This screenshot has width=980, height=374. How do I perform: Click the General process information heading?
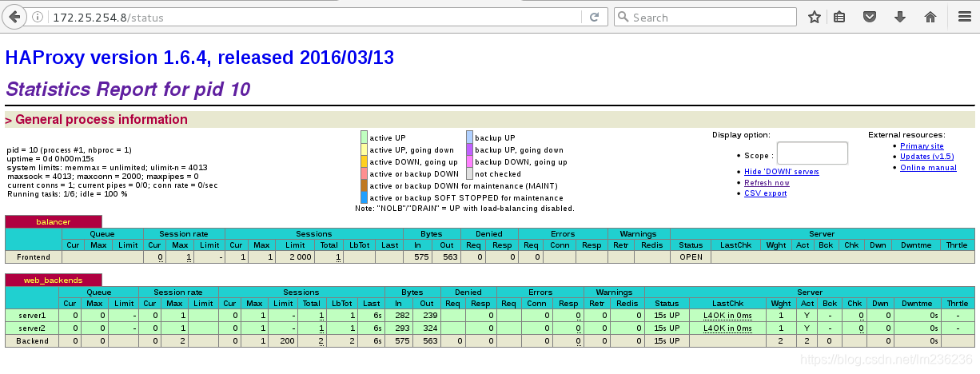[x=101, y=120]
